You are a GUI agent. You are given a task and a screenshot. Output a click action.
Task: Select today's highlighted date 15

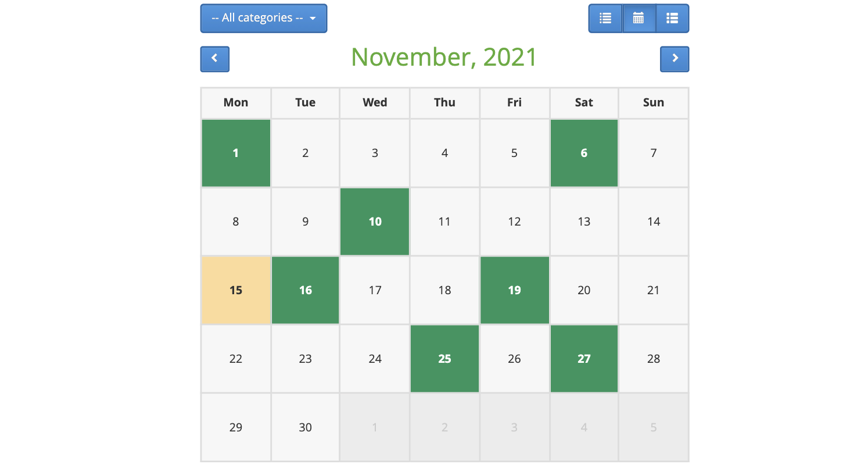click(x=236, y=290)
